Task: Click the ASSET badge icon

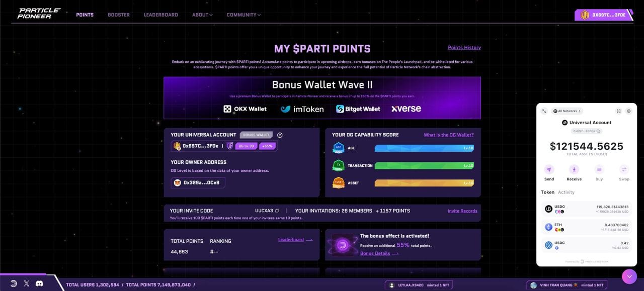Action: (338, 183)
